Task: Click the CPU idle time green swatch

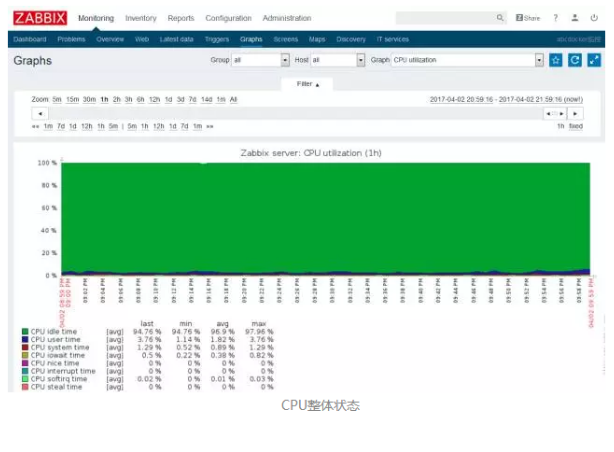Action: (x=25, y=331)
